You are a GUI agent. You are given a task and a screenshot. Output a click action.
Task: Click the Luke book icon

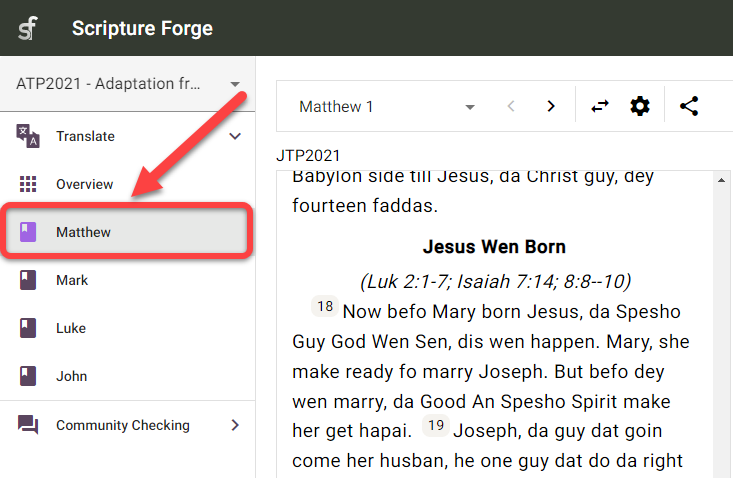(x=28, y=328)
